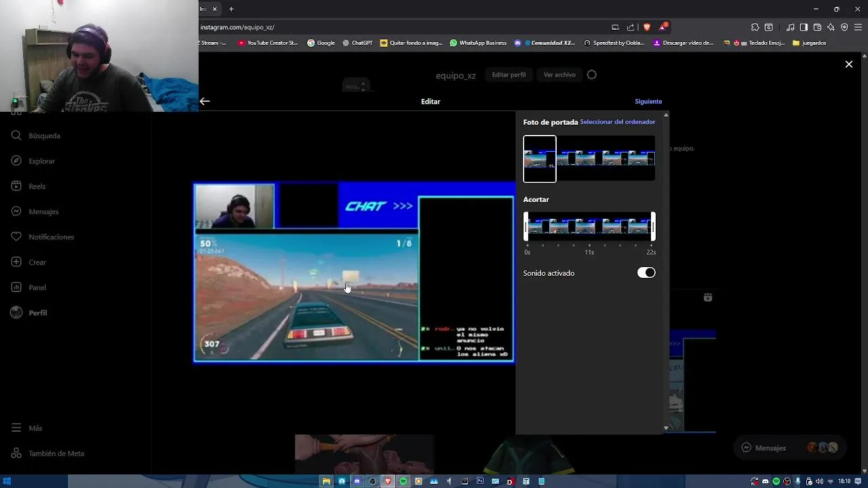Screen dimensions: 868x488
Task: Click the Búsqueda magnifier icon
Action: 17,136
